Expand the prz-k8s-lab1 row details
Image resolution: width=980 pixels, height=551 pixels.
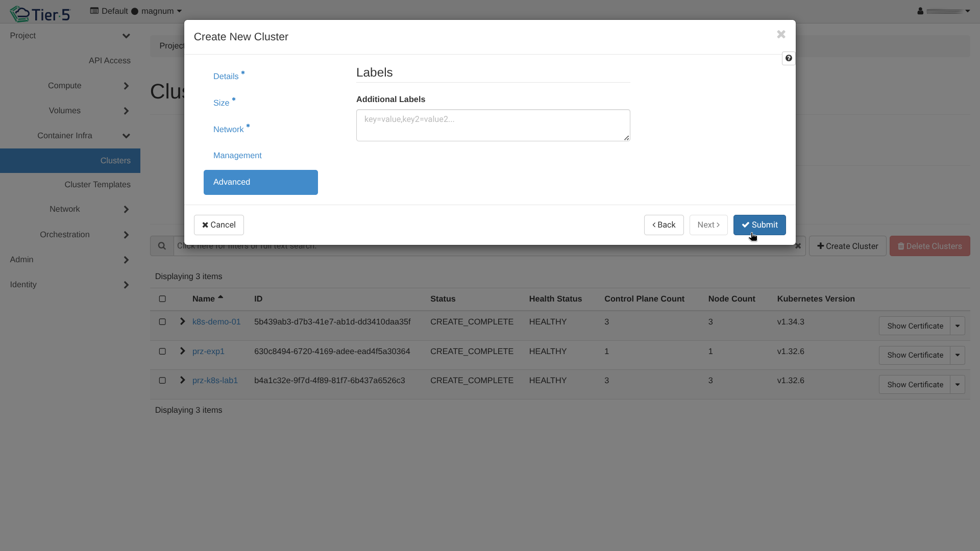point(182,381)
